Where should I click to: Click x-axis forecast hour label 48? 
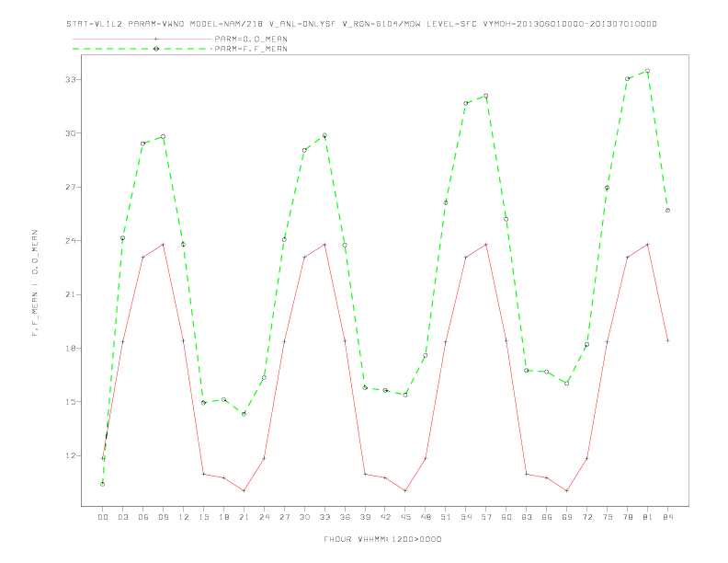click(426, 517)
